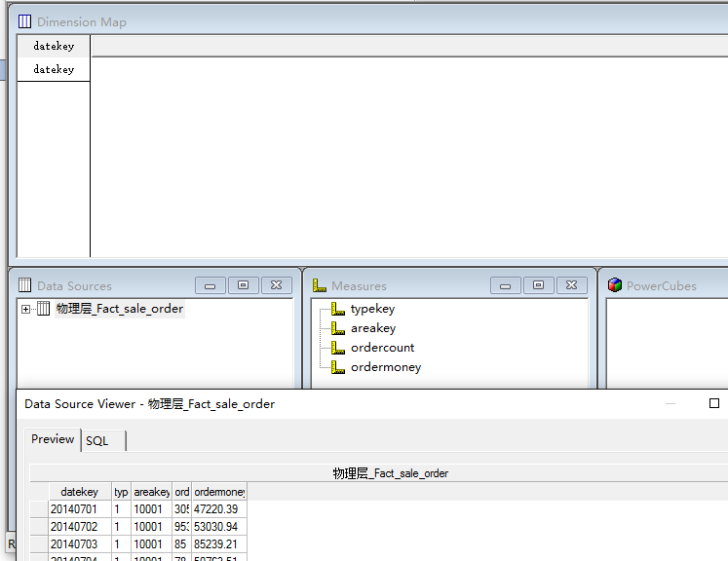Select areakey cell in 20140703 row

152,543
